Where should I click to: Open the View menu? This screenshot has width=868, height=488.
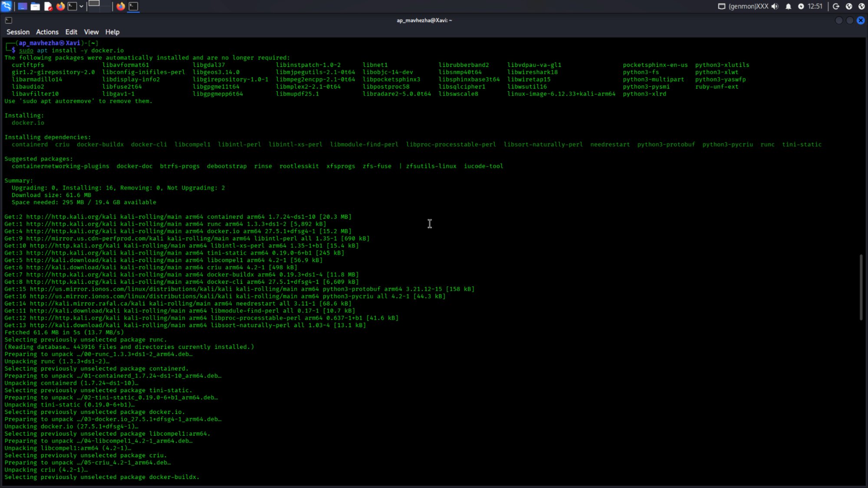pyautogui.click(x=91, y=32)
